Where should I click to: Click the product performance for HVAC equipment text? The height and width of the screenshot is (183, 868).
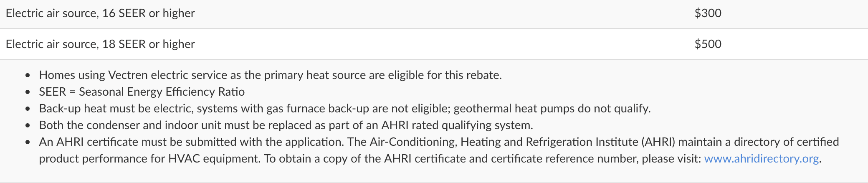(149, 159)
